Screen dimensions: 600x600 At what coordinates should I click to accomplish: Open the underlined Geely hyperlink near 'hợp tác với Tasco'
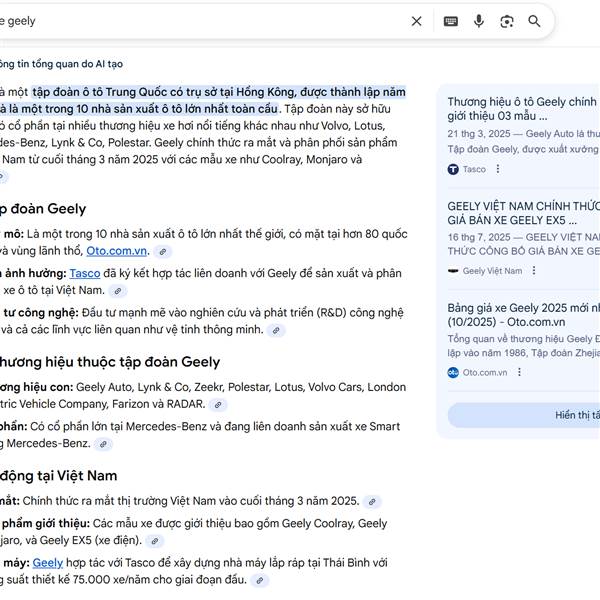[x=47, y=563]
